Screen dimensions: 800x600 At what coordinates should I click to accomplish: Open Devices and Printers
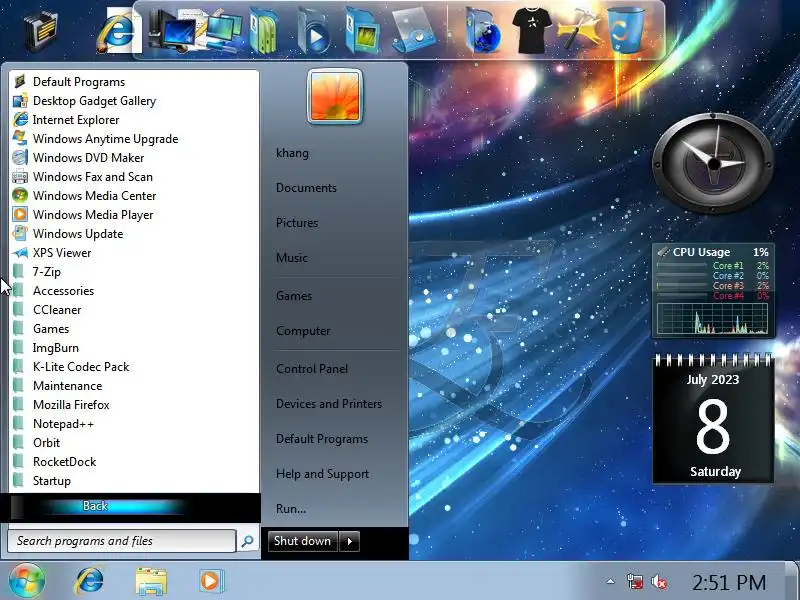[329, 404]
